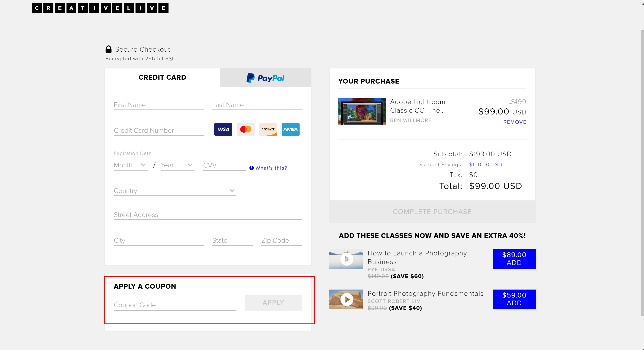
Task: Click the Subtotal $199.00 USD value
Action: (x=490, y=154)
